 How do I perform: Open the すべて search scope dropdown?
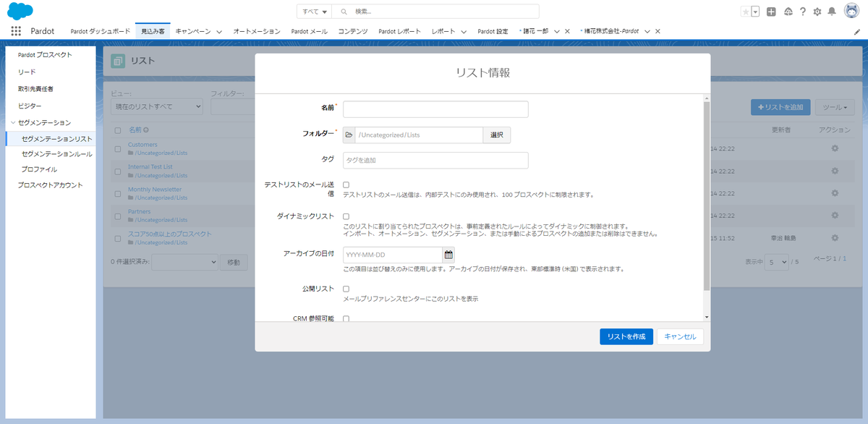point(315,12)
